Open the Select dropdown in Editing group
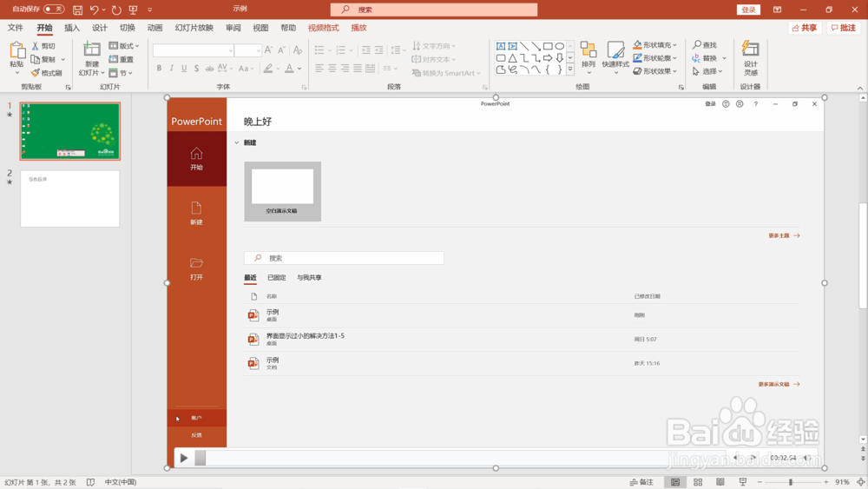The height and width of the screenshot is (489, 868). point(707,71)
